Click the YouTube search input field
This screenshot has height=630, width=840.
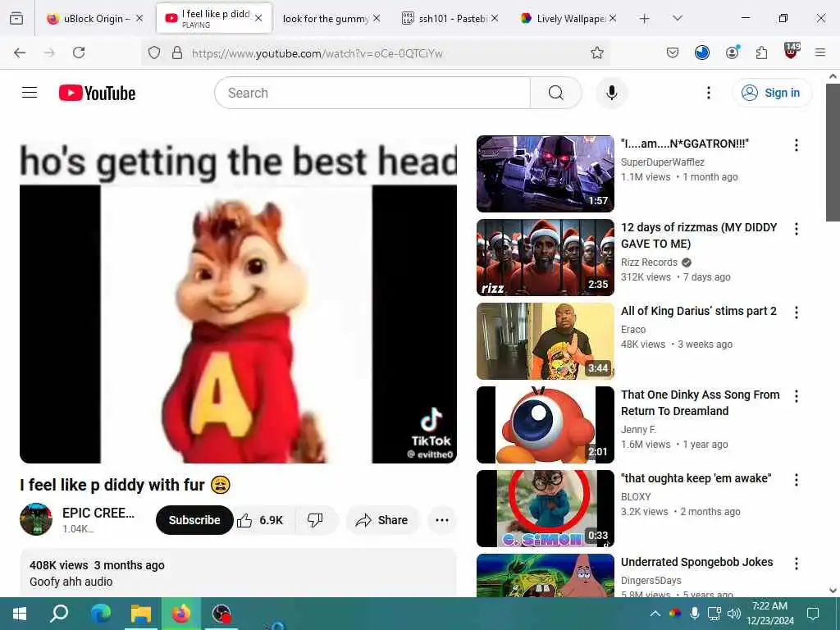coord(372,93)
